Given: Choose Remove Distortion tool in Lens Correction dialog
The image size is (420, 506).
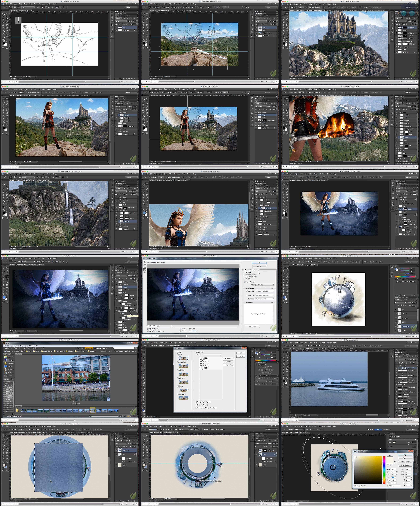Looking at the screenshot, I should point(145,262).
